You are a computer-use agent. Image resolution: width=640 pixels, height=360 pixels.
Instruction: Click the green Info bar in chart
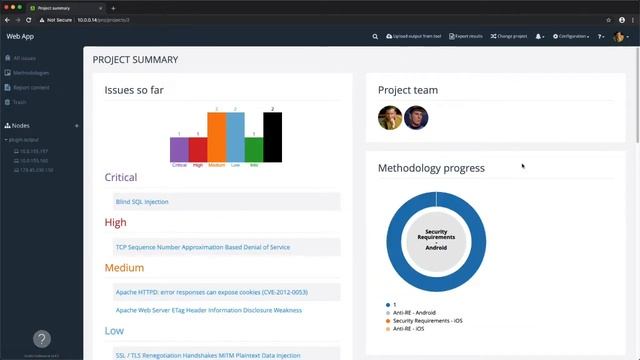[x=254, y=150]
